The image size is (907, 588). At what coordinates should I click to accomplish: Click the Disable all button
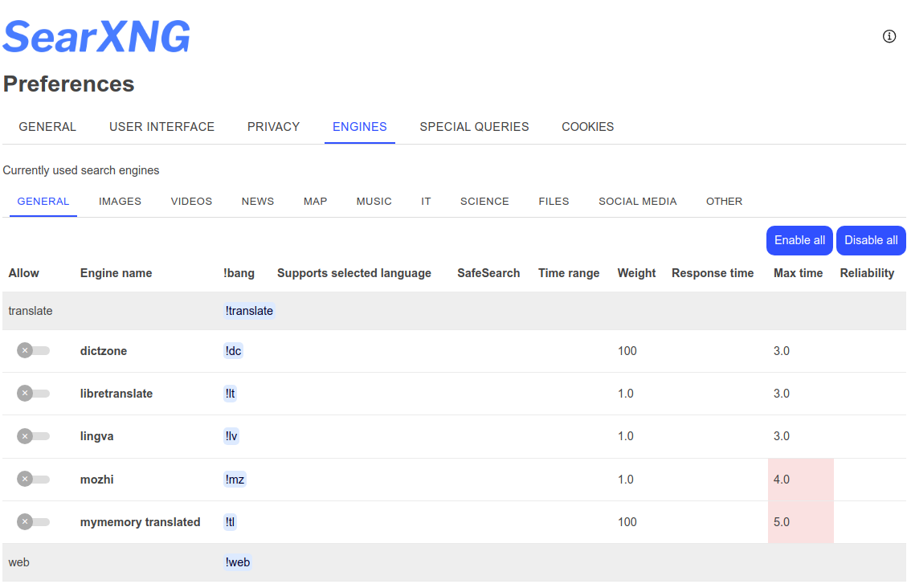[x=871, y=240]
